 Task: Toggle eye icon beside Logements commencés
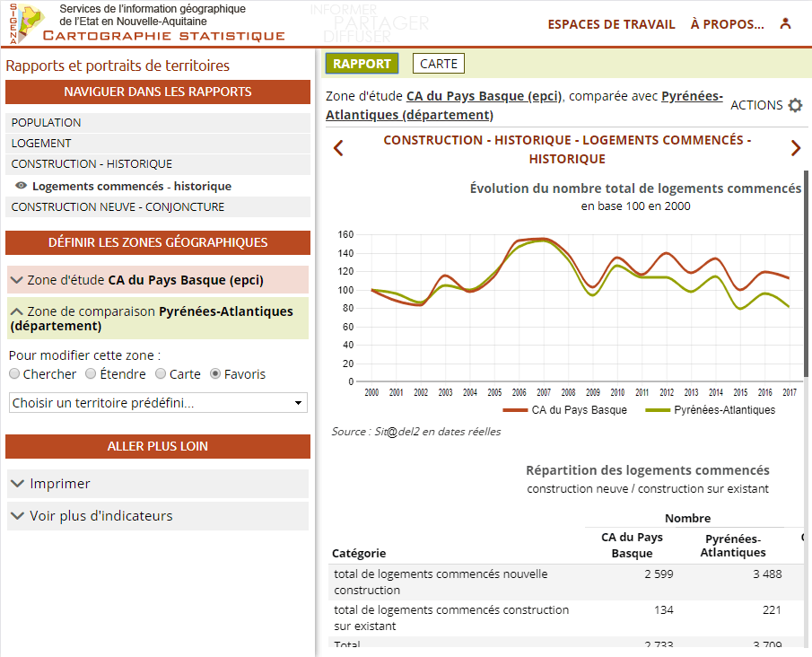pos(21,186)
